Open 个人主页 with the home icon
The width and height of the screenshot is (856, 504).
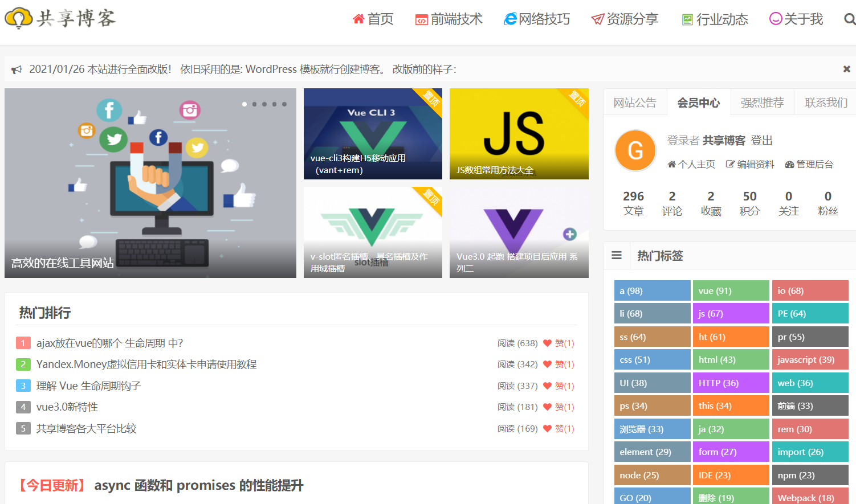(691, 165)
